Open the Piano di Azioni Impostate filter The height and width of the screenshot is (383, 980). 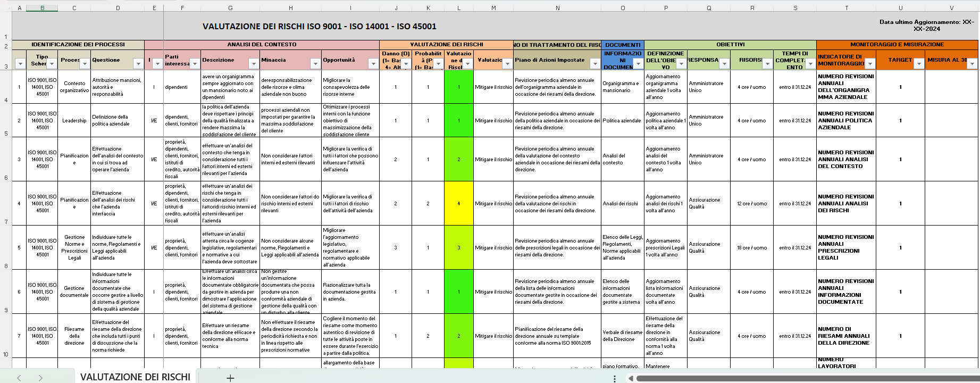(x=595, y=64)
